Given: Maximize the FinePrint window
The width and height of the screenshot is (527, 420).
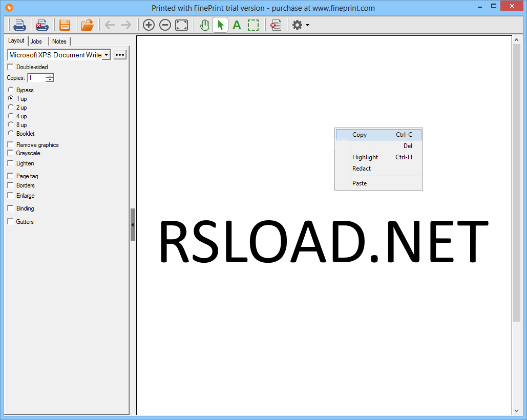Looking at the screenshot, I should coord(493,6).
